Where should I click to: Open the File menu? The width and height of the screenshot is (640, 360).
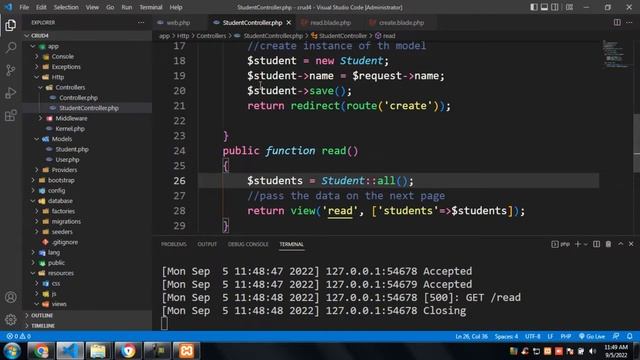24,7
